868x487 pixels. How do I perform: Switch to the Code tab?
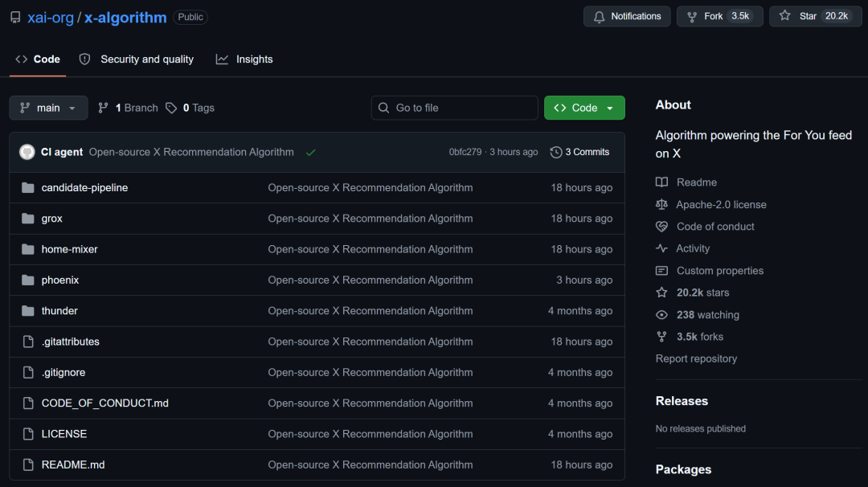tap(38, 59)
